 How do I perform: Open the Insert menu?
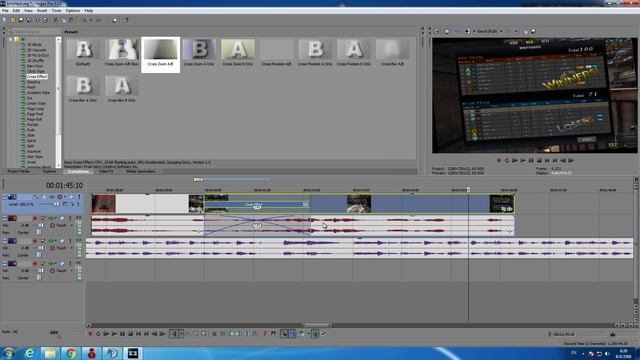click(x=42, y=11)
